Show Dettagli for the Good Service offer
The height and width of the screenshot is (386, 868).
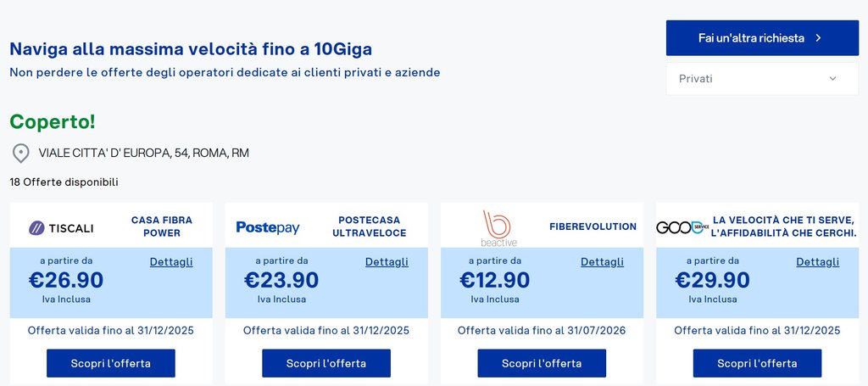[x=818, y=261]
